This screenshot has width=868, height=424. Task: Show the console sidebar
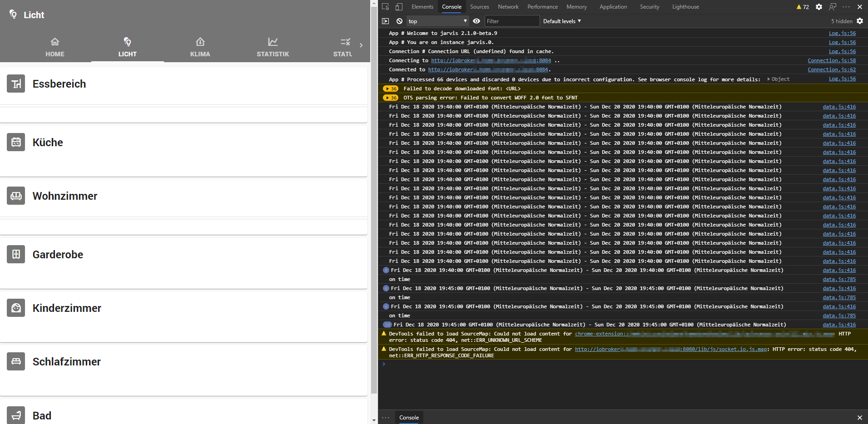(386, 21)
